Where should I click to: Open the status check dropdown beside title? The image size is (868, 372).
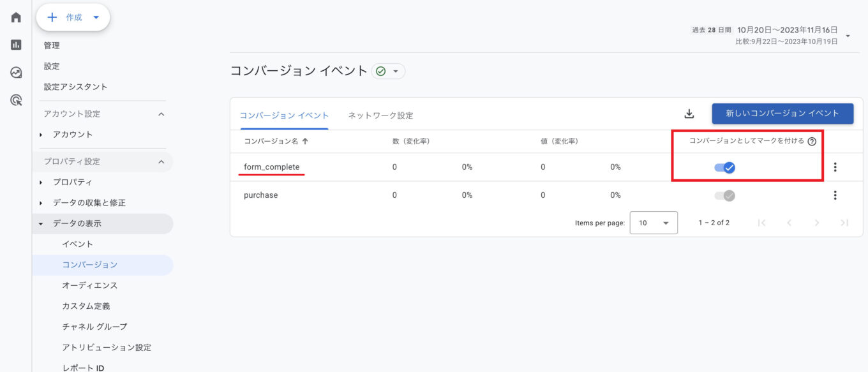[x=388, y=71]
